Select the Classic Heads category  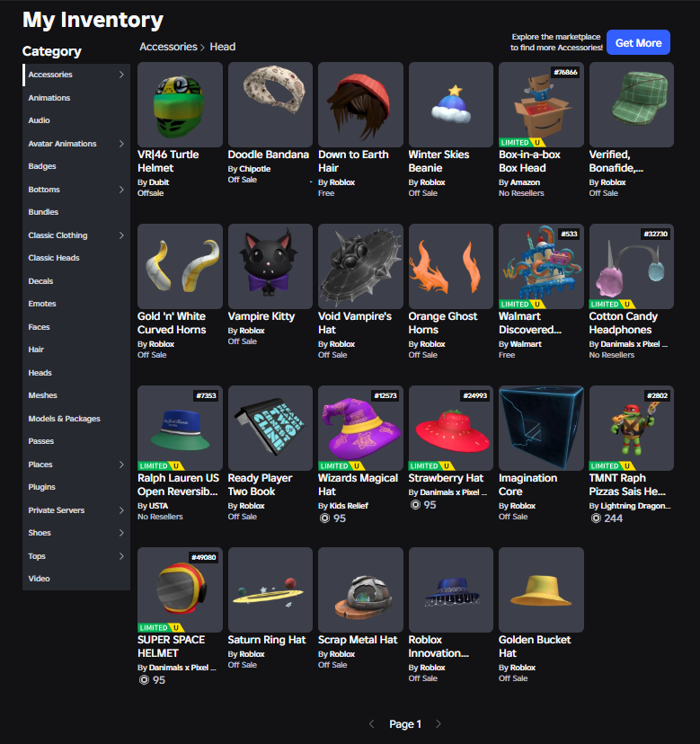click(x=76, y=258)
